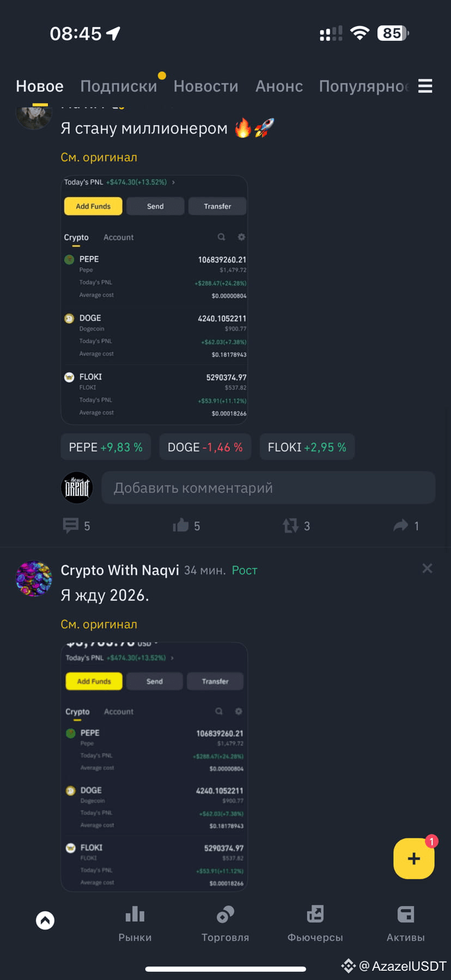Tap the scroll-to-top home icon
451x980 pixels.
(45, 920)
